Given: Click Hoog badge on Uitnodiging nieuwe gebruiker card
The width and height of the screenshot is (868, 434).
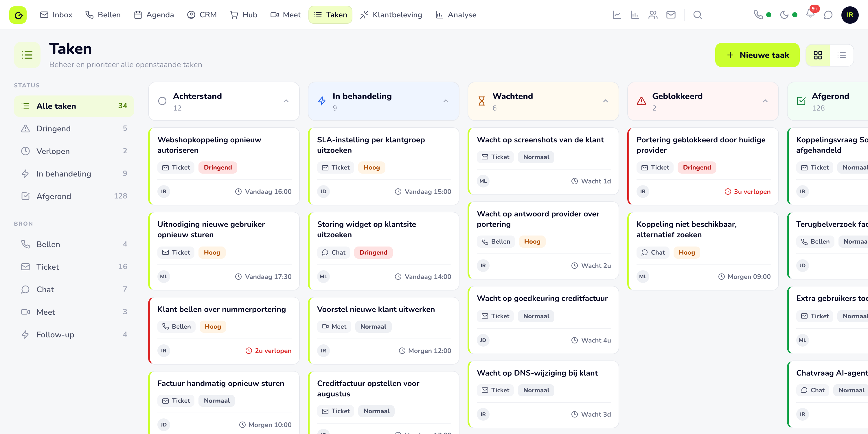Looking at the screenshot, I should [x=212, y=253].
